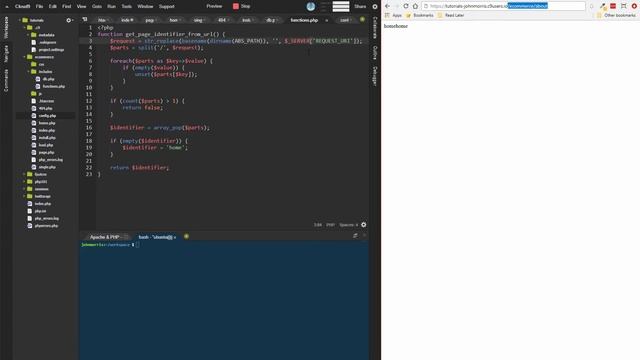Collapse the .c9 folder

(x=24, y=27)
